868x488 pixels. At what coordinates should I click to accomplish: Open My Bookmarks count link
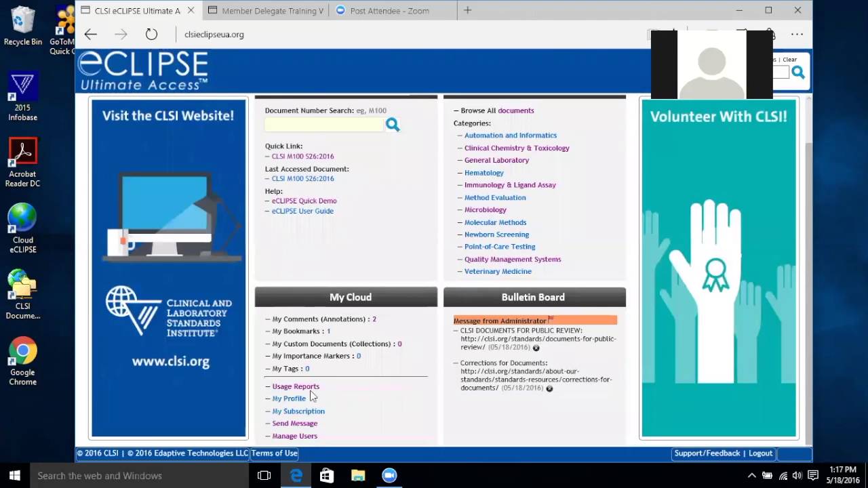(x=328, y=331)
